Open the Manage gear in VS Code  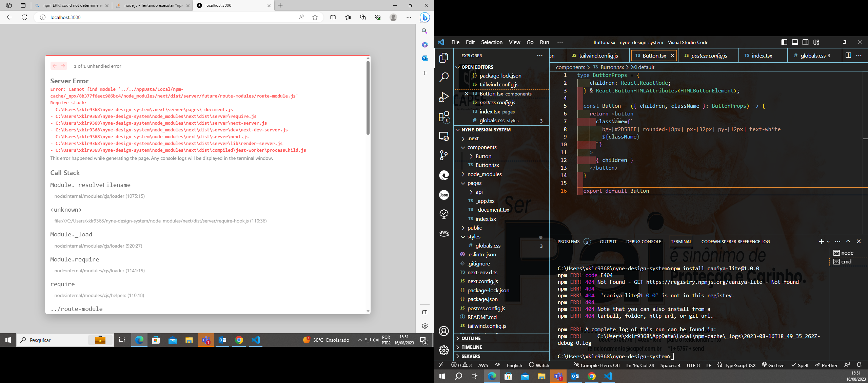(x=444, y=350)
